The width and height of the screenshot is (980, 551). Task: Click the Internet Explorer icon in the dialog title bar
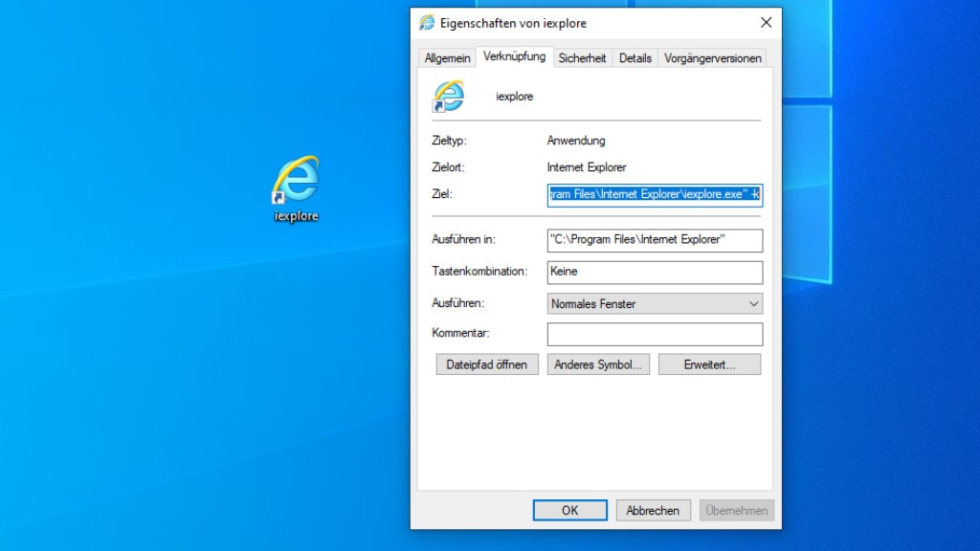pos(427,23)
